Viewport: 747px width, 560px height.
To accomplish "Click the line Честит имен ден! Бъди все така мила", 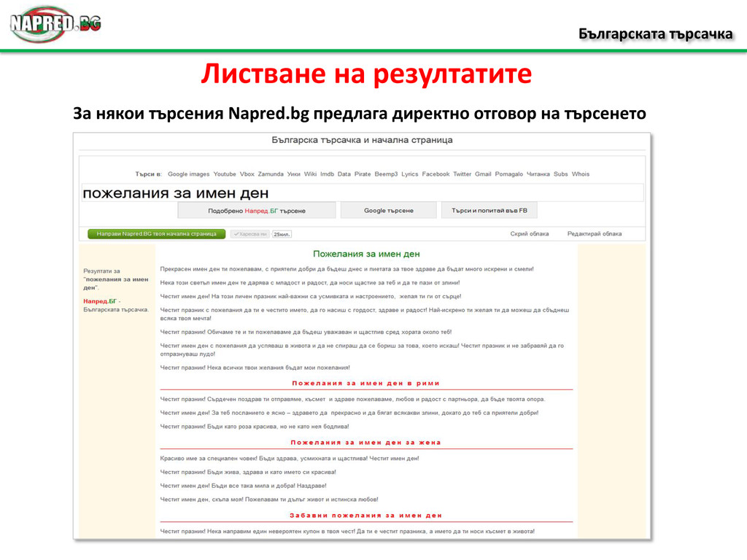I will pyautogui.click(x=243, y=486).
